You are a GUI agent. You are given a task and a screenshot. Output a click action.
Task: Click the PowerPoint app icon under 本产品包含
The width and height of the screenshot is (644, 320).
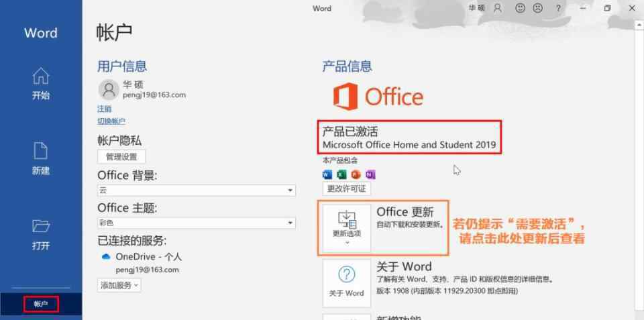[356, 175]
